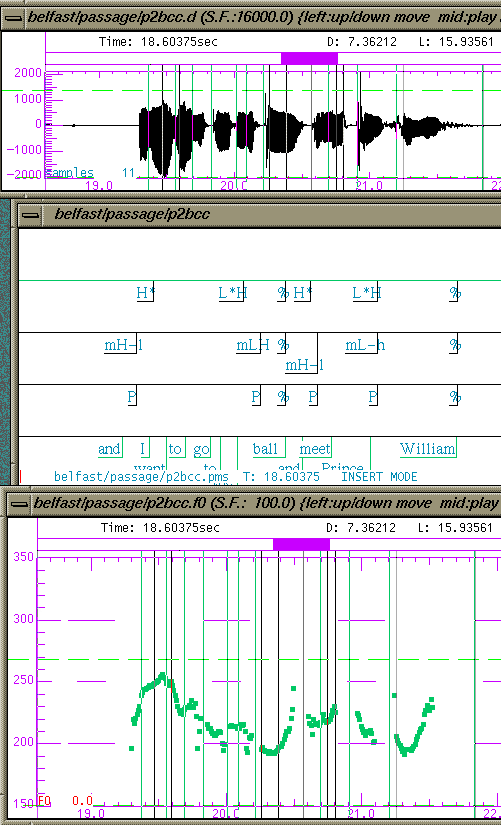This screenshot has width=501, height=825.
Task: Open window menu of p2bcc.f0 pitch window
Action: (x=18, y=504)
